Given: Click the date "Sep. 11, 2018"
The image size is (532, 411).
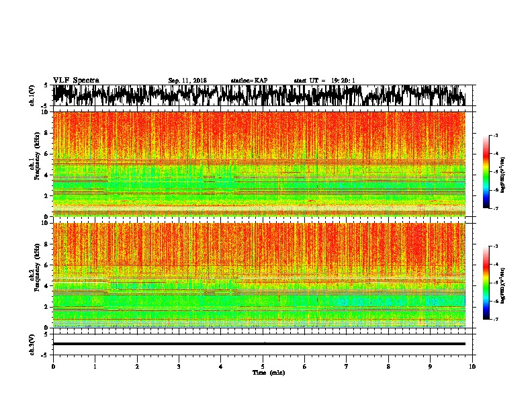Looking at the screenshot, I should point(187,81).
